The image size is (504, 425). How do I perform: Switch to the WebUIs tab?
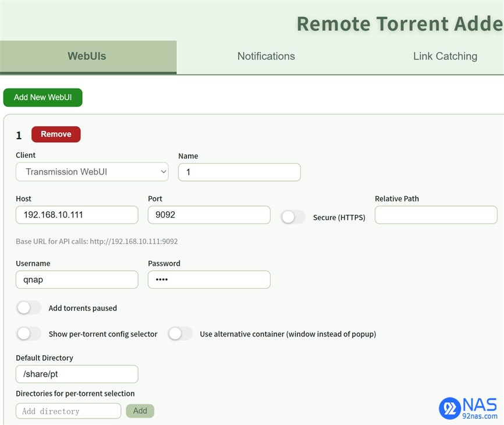point(88,56)
